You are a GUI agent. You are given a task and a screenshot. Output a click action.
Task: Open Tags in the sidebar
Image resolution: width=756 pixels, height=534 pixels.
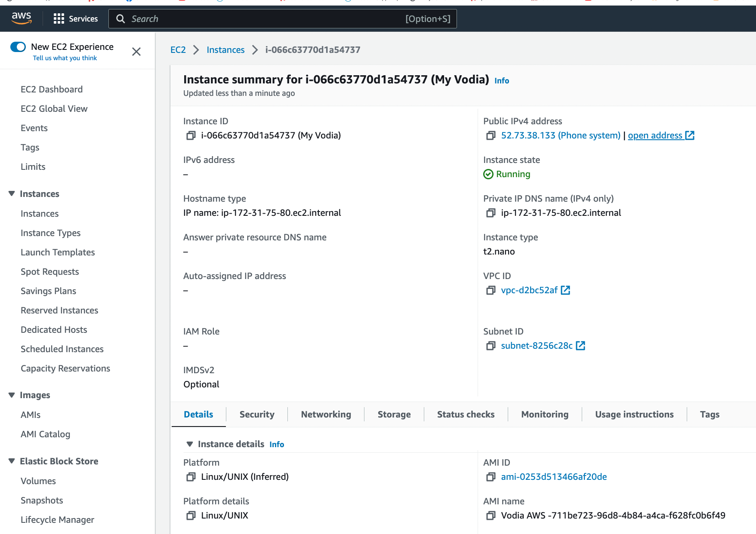tap(30, 147)
